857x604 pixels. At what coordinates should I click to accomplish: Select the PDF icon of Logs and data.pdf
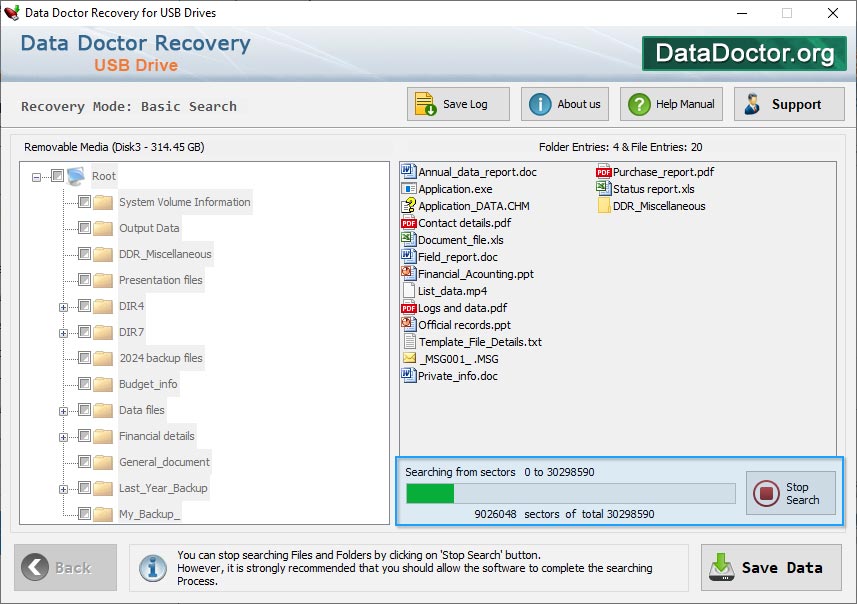point(408,308)
